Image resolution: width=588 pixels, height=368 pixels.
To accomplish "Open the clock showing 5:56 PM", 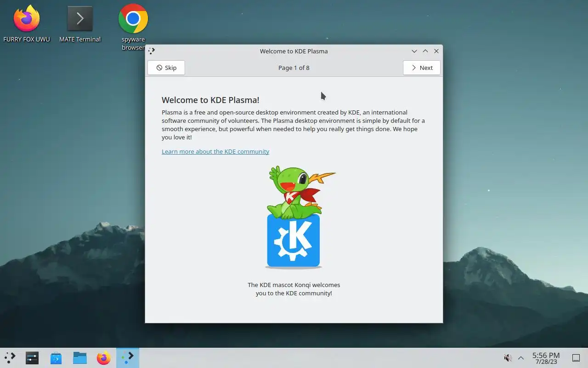I will tap(546, 358).
